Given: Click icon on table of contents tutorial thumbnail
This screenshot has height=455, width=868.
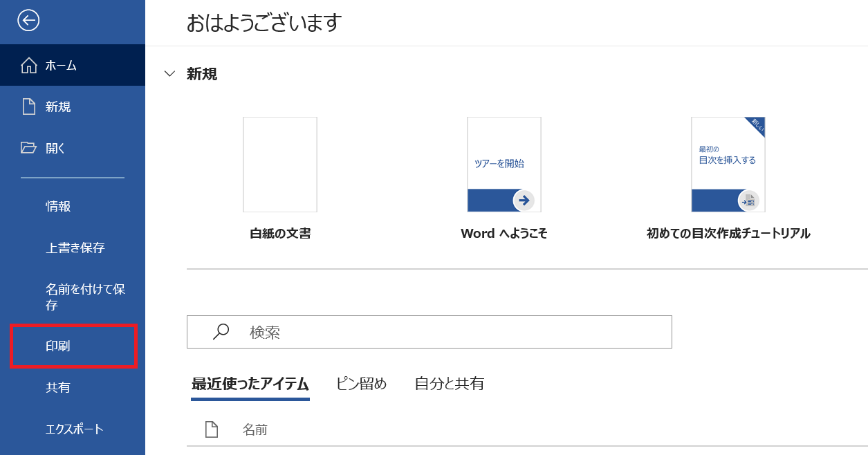Looking at the screenshot, I should 748,201.
